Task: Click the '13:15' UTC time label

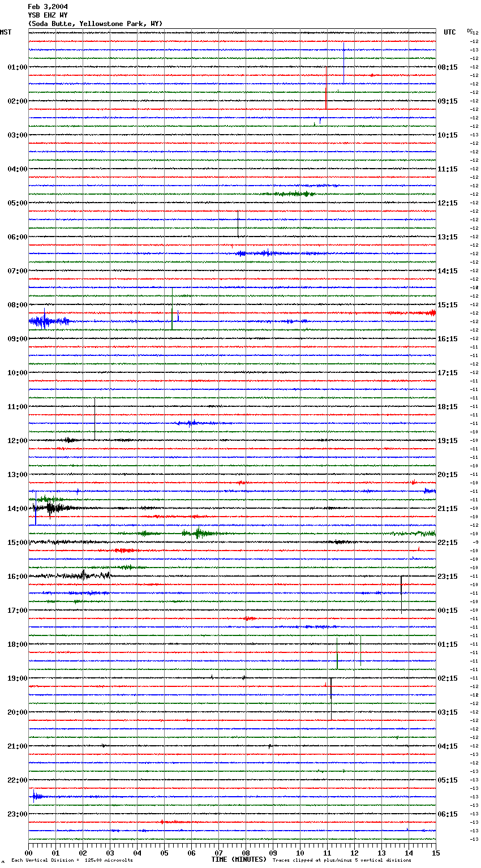Action: coord(448,237)
